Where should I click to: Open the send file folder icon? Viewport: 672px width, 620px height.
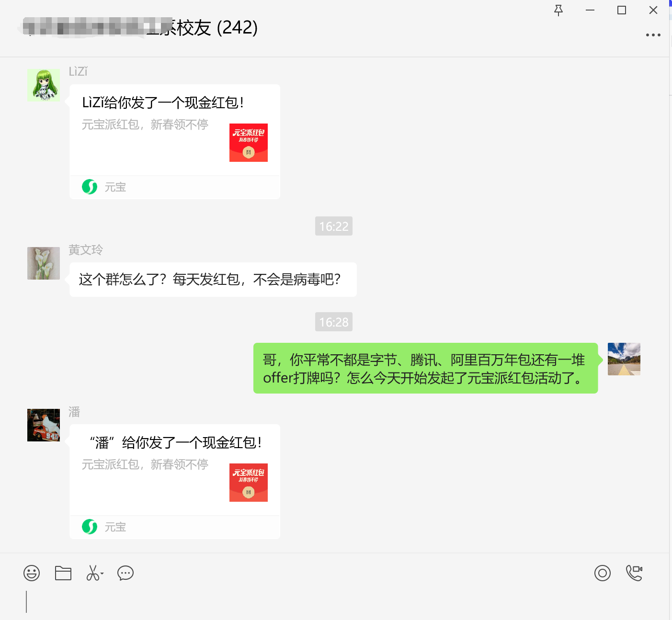(63, 573)
